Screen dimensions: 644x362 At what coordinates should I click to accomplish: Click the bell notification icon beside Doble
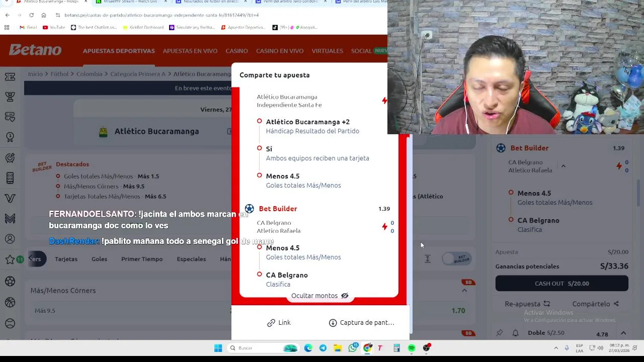tap(515, 333)
